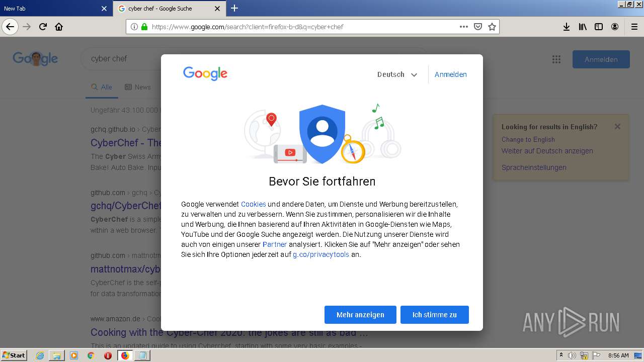Toggle the sidebar view icon
644x362 pixels.
pos(599,27)
